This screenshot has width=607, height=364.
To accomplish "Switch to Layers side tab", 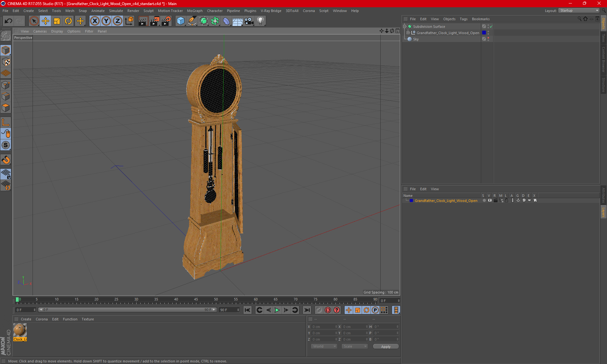I will coord(604,212).
